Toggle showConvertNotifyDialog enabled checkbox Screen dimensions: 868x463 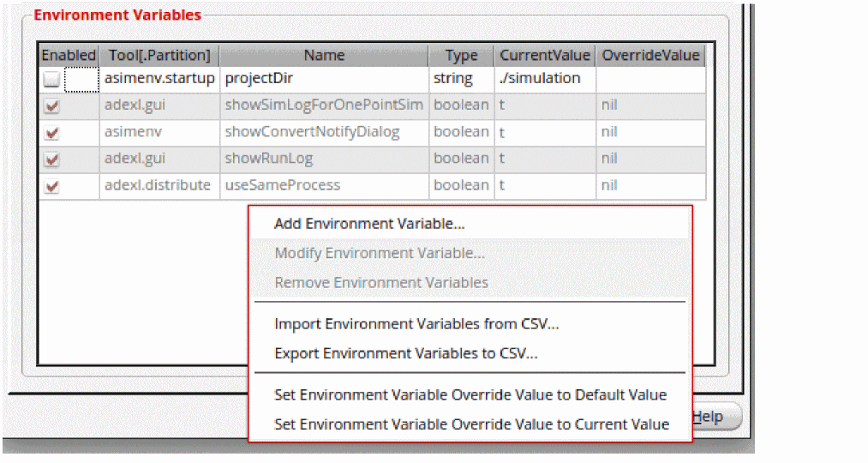(52, 133)
